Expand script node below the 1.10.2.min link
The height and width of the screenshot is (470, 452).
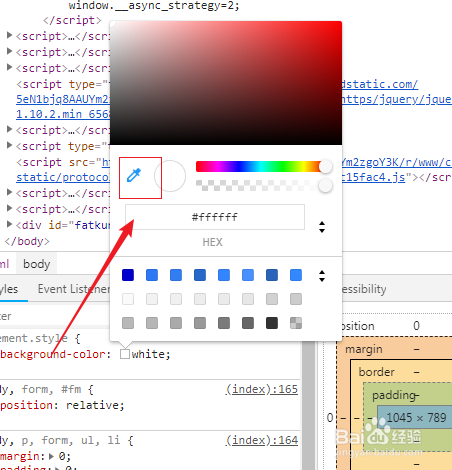tap(10, 129)
